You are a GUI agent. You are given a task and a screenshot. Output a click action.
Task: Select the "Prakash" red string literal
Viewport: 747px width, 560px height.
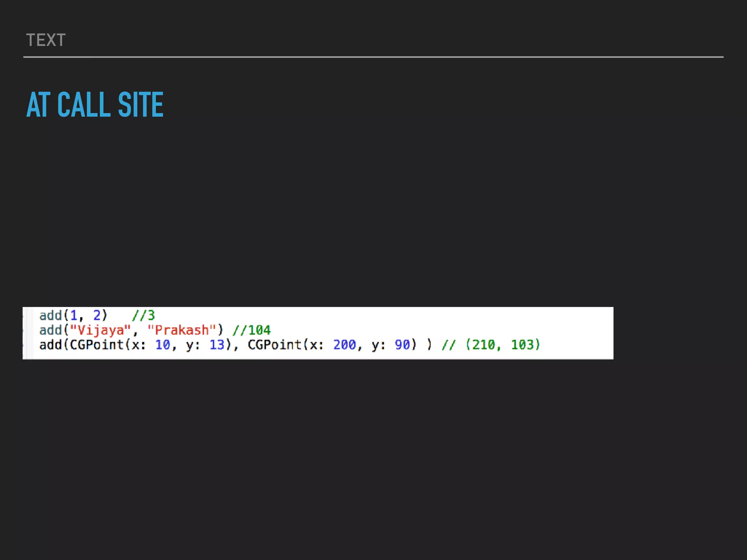pyautogui.click(x=182, y=330)
